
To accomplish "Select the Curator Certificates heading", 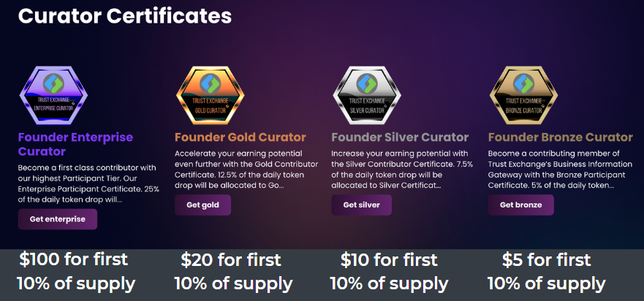I will pyautogui.click(x=125, y=16).
